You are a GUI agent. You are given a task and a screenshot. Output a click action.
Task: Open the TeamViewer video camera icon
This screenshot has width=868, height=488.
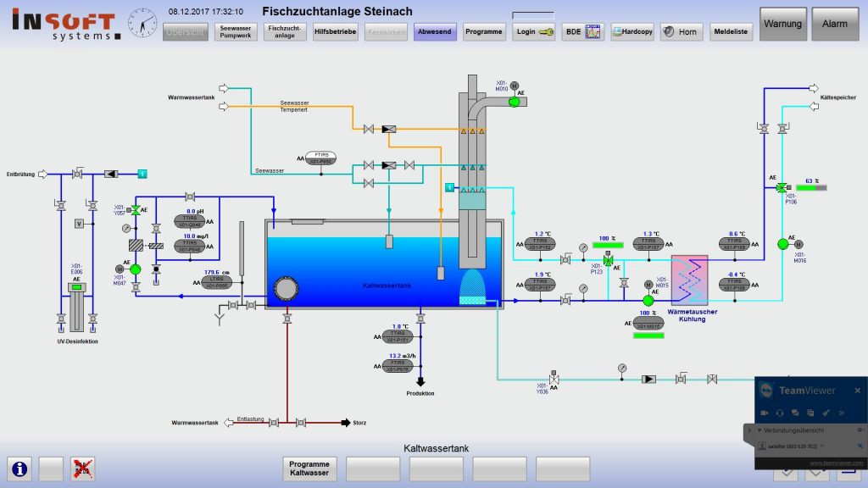(765, 413)
